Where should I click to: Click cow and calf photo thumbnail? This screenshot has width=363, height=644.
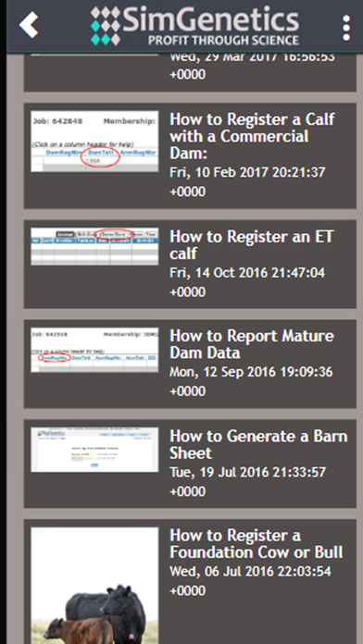pyautogui.click(x=94, y=586)
